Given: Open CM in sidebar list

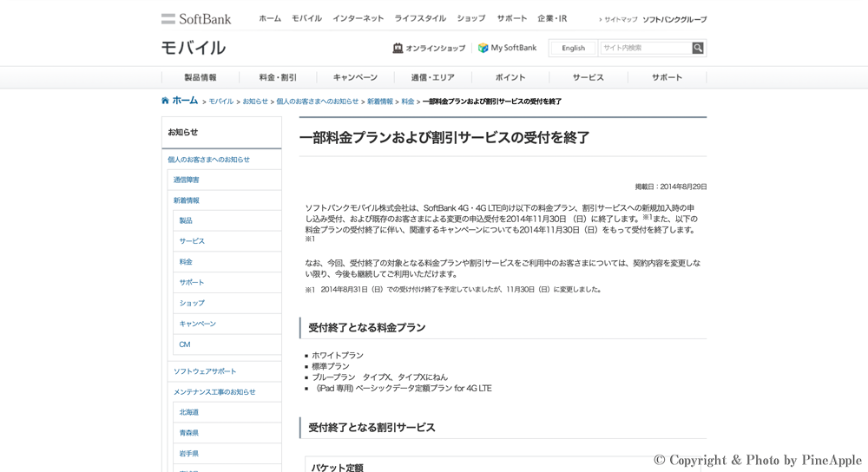Looking at the screenshot, I should click(x=184, y=344).
